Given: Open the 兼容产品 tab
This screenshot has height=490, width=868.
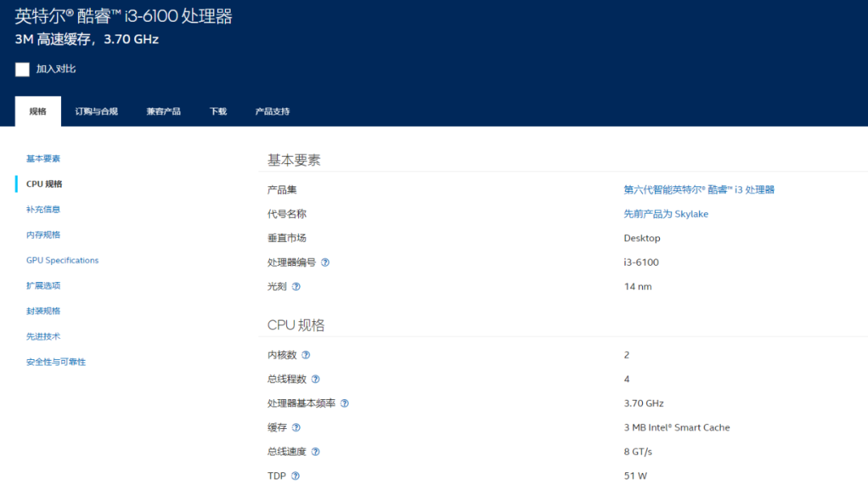Looking at the screenshot, I should (x=163, y=111).
